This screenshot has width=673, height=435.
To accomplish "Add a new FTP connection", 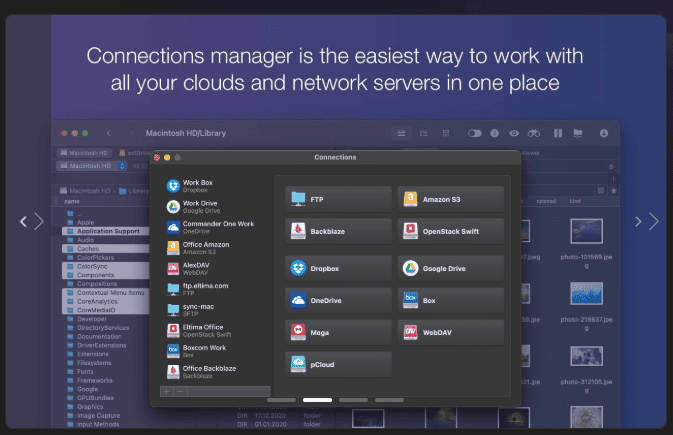I will point(338,199).
